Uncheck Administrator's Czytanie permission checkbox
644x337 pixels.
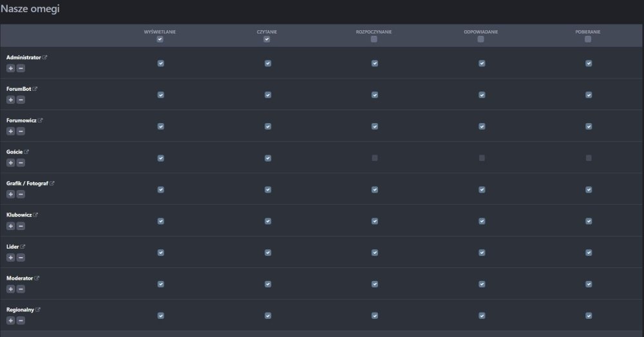coord(268,63)
